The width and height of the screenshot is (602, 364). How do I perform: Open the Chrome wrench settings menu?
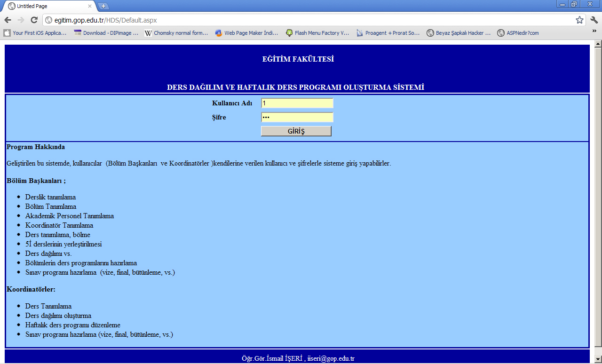[594, 20]
